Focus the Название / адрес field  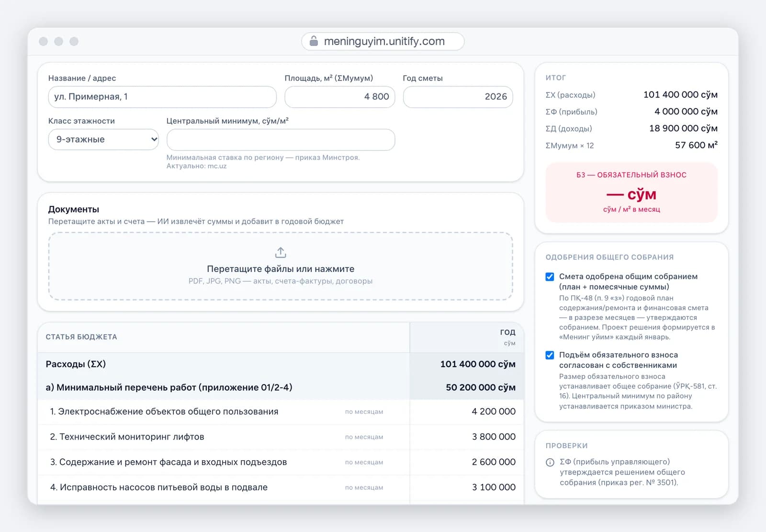162,97
